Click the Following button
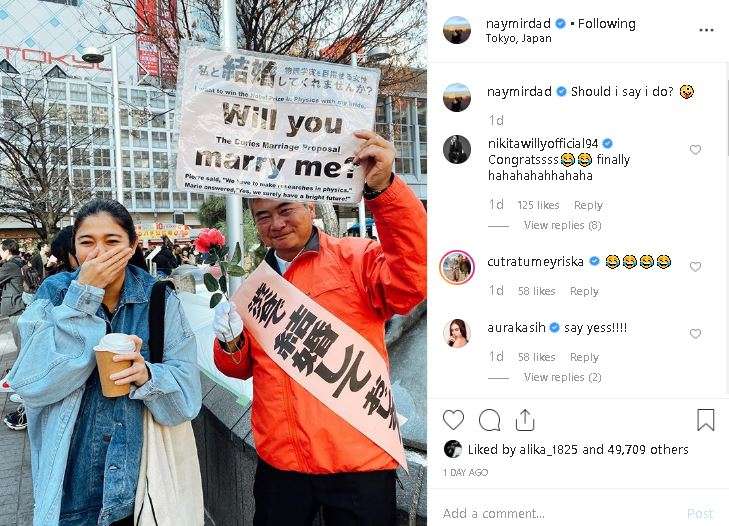This screenshot has height=526, width=729. point(606,23)
